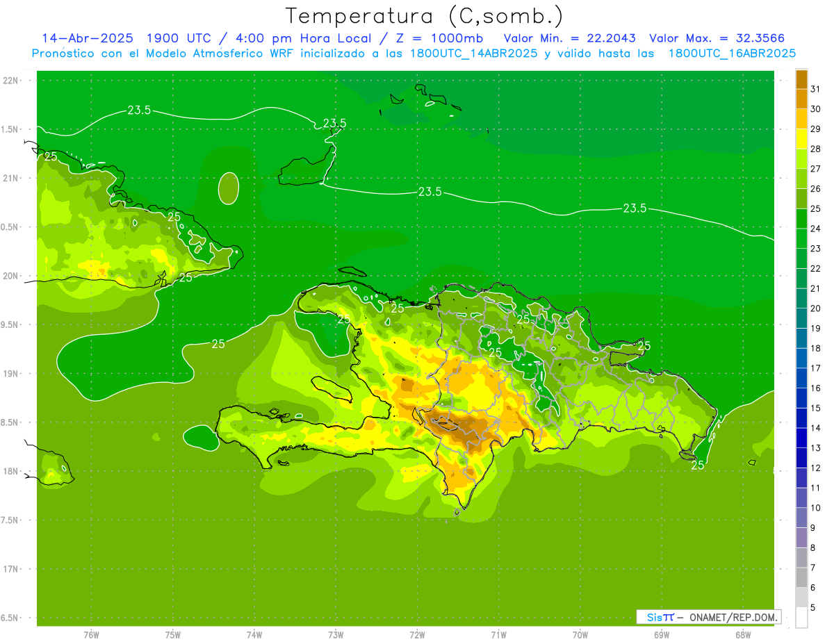Click legend value '31' label
The height and width of the screenshot is (644, 834).
coord(815,89)
